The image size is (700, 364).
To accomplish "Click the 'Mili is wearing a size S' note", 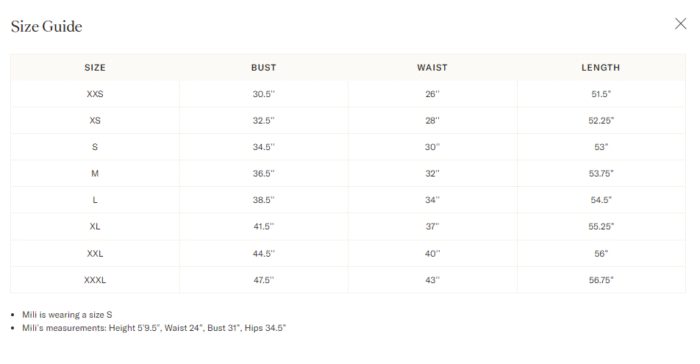I will click(67, 314).
